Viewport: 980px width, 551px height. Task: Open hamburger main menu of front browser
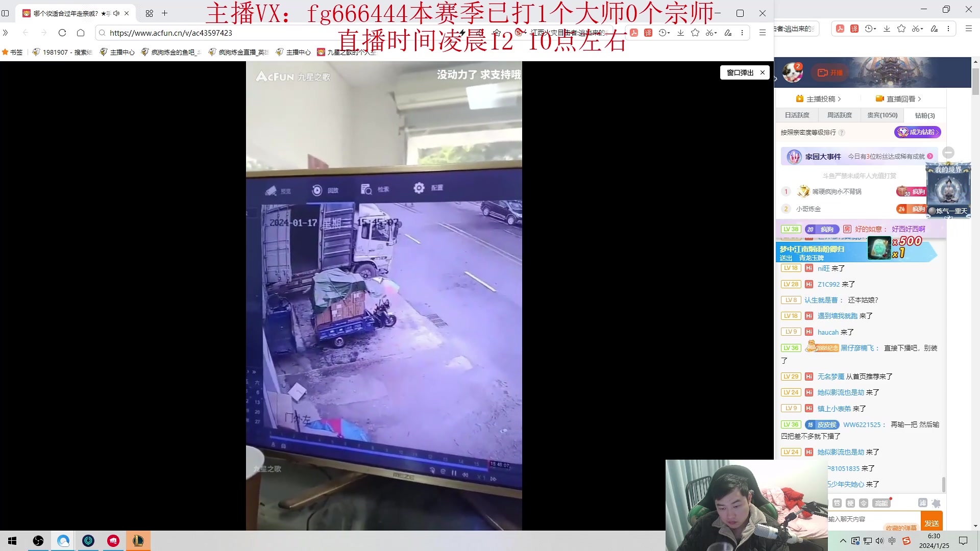tap(763, 33)
